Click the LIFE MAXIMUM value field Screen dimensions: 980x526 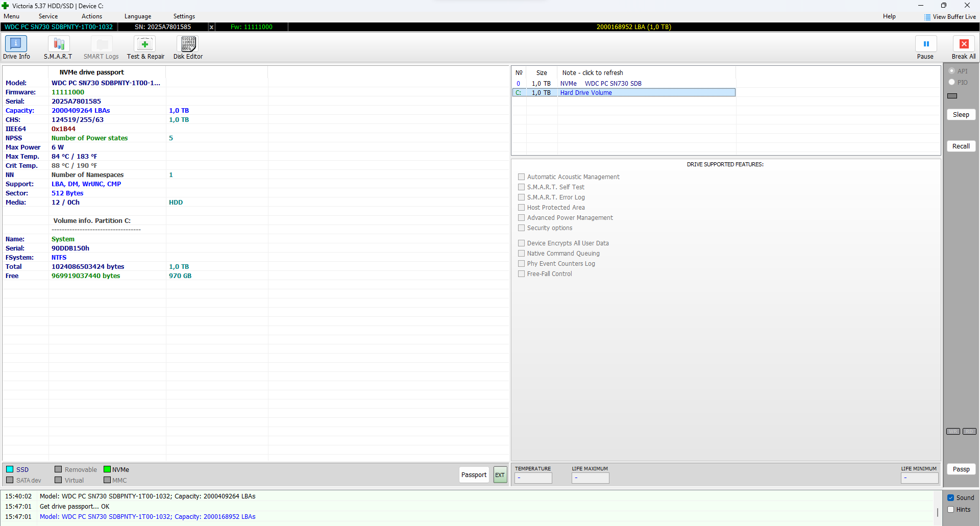tap(591, 478)
